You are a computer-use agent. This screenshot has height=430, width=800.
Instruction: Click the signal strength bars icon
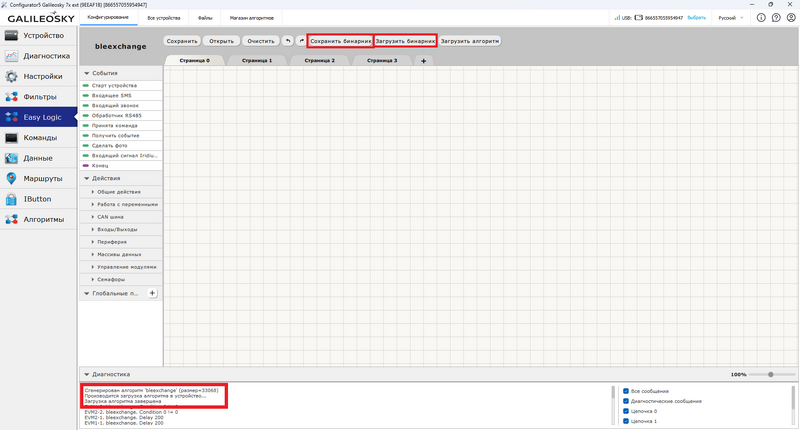pos(617,18)
